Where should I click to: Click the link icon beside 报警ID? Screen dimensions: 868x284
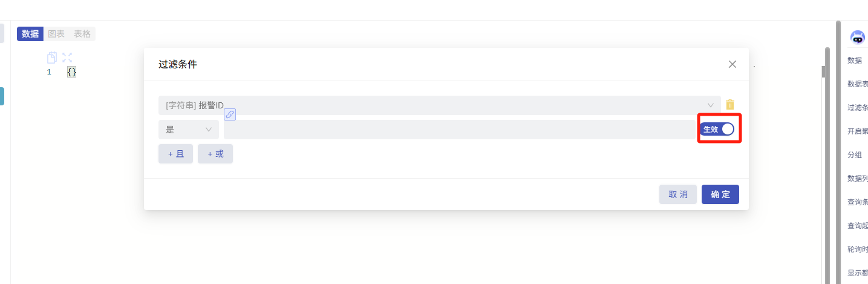(230, 114)
